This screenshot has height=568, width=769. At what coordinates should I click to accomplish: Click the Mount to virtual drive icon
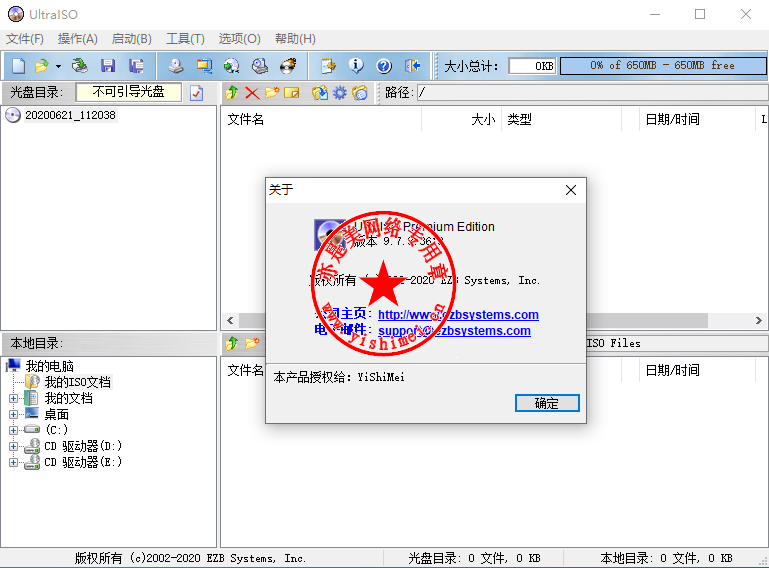click(x=260, y=66)
